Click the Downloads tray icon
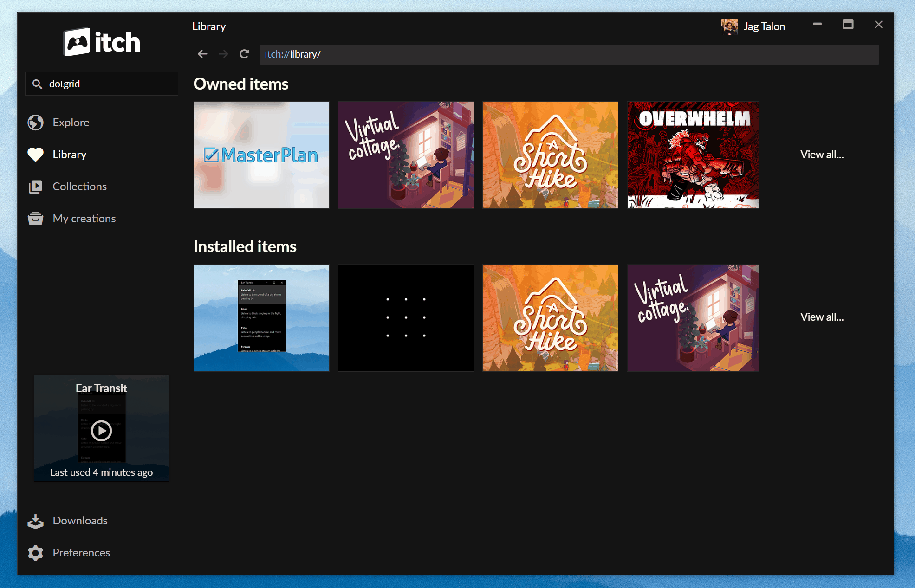 click(35, 521)
